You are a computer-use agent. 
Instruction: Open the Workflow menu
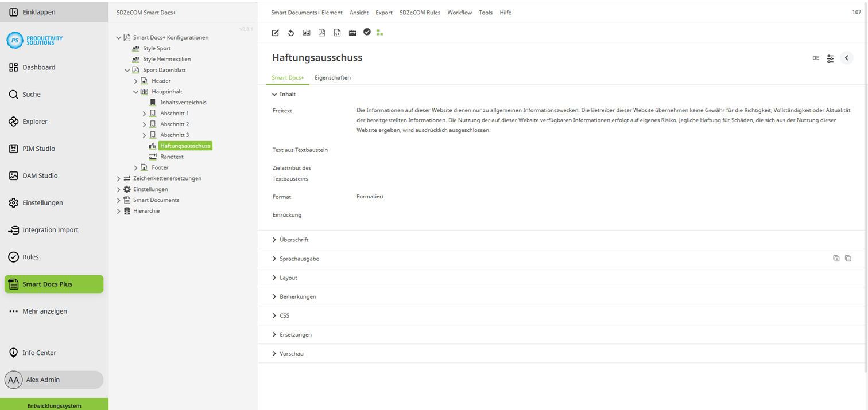click(459, 12)
